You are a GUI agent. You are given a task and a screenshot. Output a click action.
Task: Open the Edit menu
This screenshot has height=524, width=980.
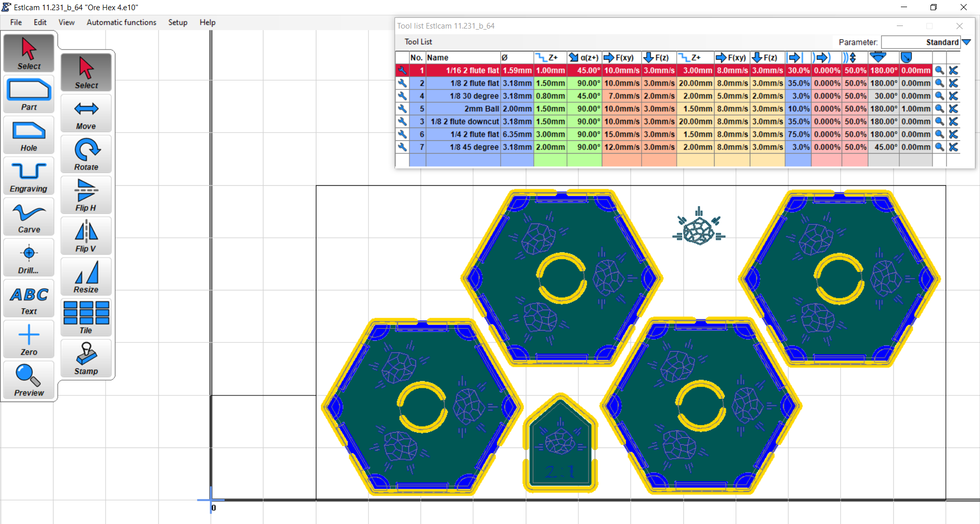(40, 22)
